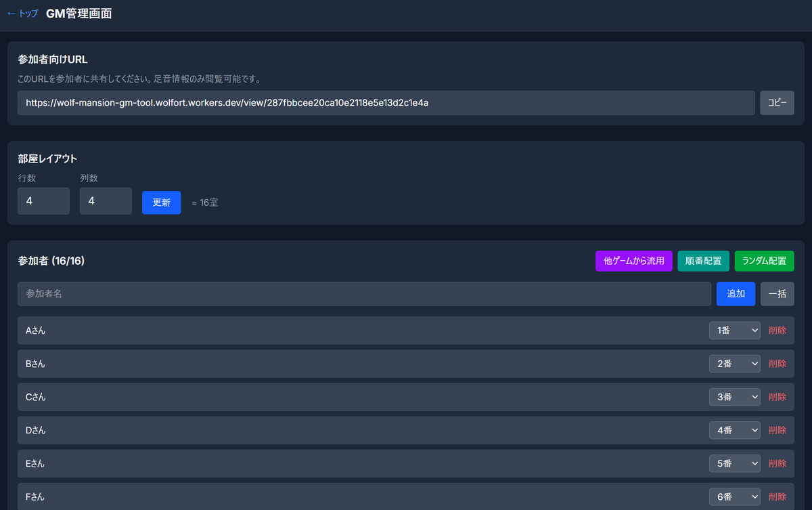The width and height of the screenshot is (812, 510).
Task: Click the 参加者 (16/16) heading
Action: [51, 261]
